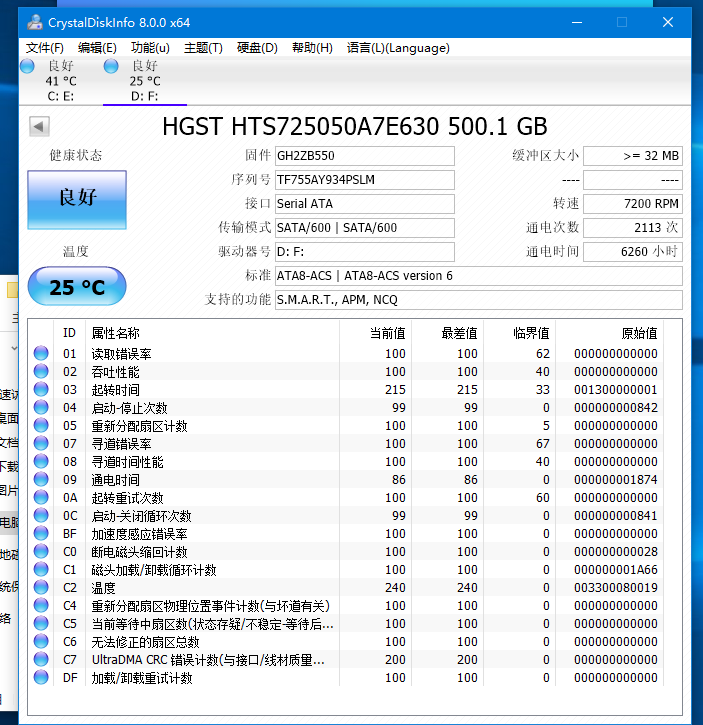Click status orb for C1 磁头加载/卸载循环计数

tap(41, 570)
